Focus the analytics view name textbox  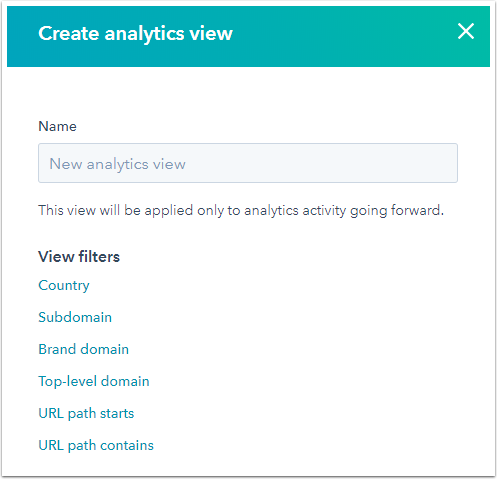[248, 163]
